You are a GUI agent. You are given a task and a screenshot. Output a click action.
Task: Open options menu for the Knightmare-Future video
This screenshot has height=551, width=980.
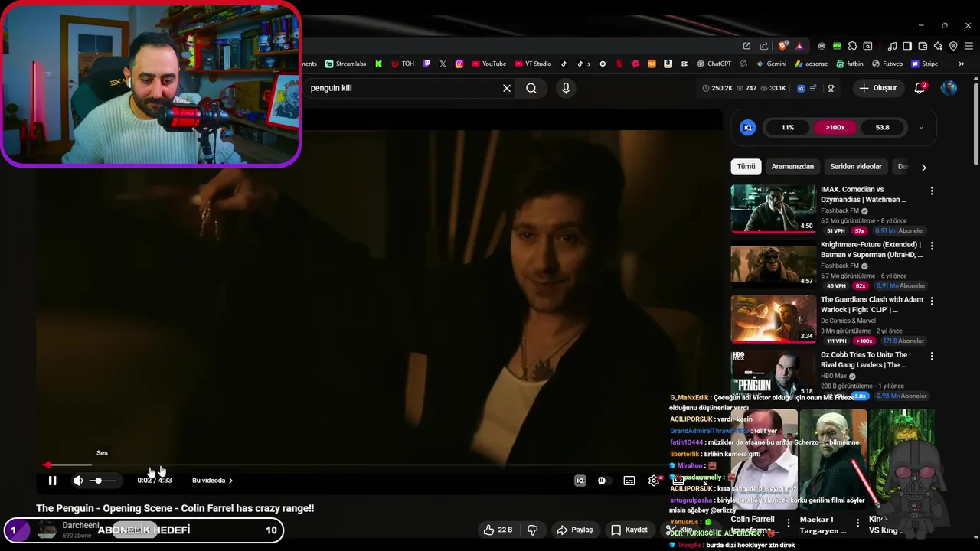[932, 246]
